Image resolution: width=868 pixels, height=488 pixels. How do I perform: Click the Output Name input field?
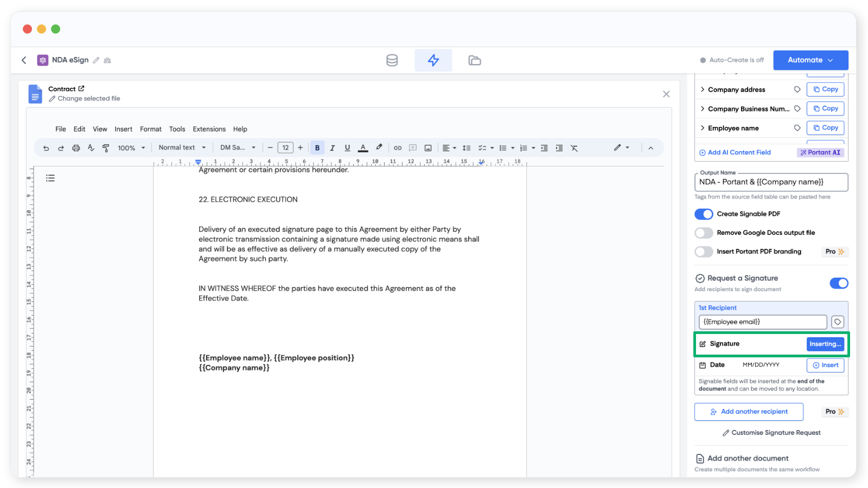(771, 182)
